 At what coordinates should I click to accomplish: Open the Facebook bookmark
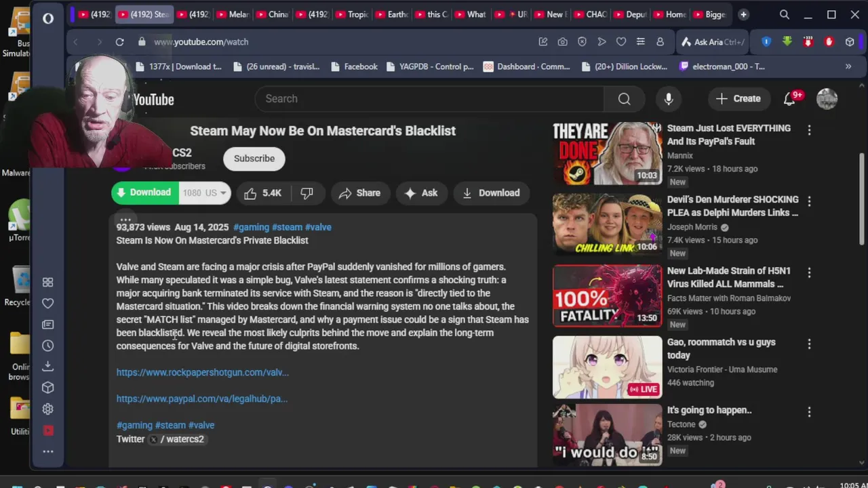click(x=354, y=66)
